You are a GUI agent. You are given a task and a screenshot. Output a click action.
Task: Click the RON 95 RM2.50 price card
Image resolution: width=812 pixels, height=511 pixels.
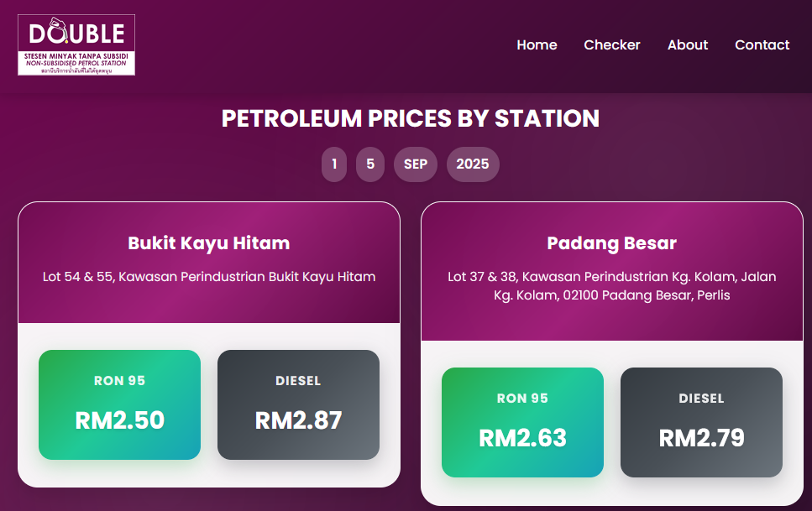119,404
